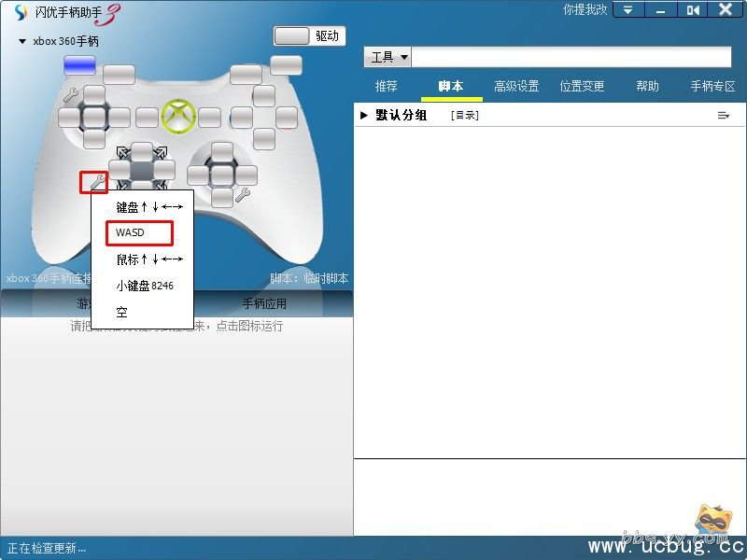747x560 pixels.
Task: Click the D-pad up slot
Action: coord(142,152)
